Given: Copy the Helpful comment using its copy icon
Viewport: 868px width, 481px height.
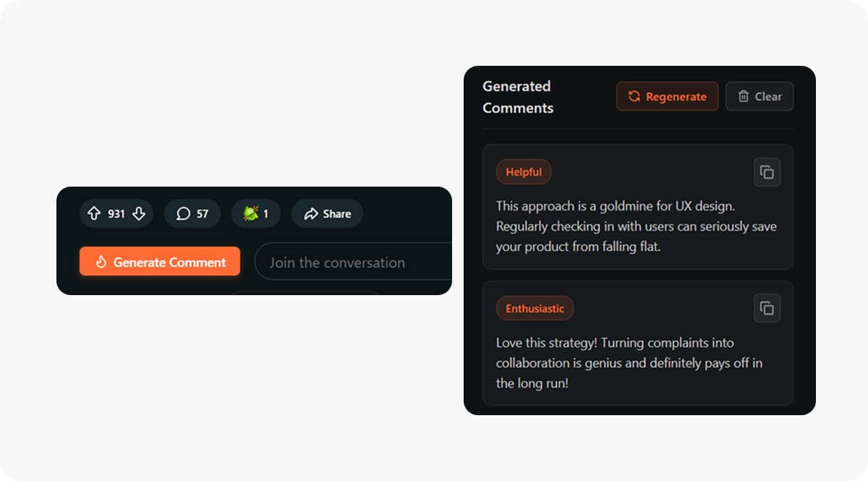Looking at the screenshot, I should pyautogui.click(x=767, y=172).
